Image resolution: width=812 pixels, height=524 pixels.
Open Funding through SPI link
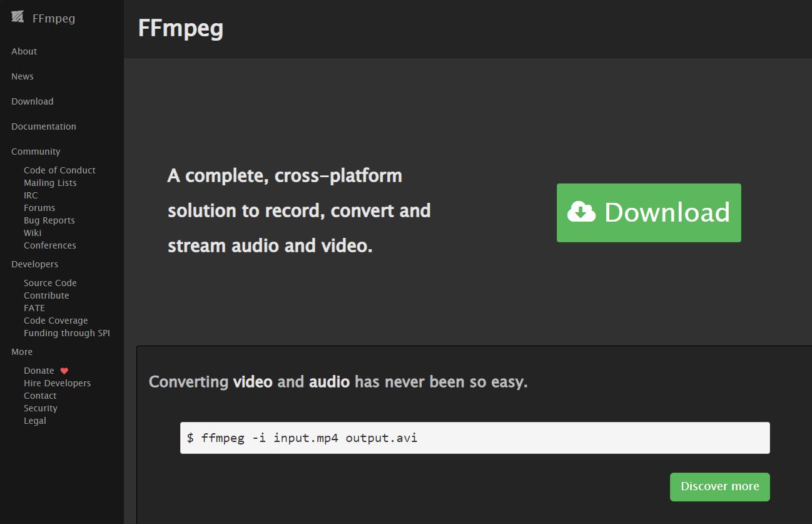[67, 333]
